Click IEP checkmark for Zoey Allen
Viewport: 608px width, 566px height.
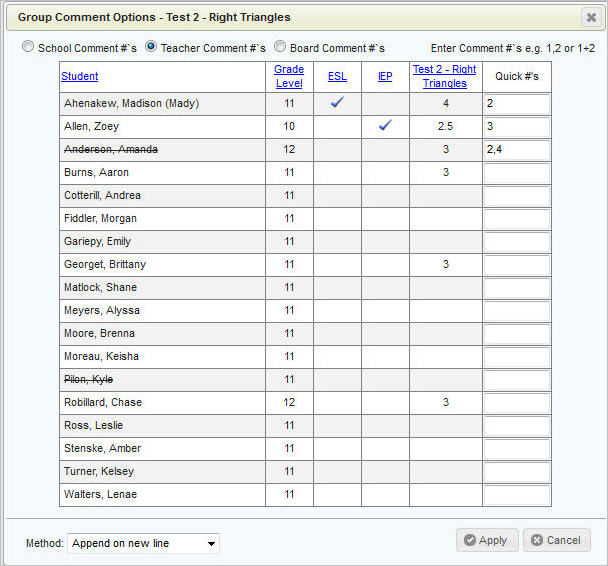click(385, 126)
